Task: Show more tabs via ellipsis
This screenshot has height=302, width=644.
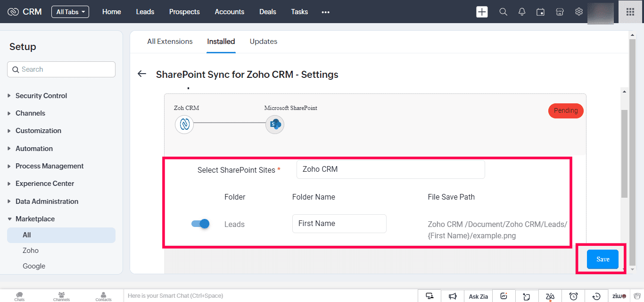Action: [325, 12]
